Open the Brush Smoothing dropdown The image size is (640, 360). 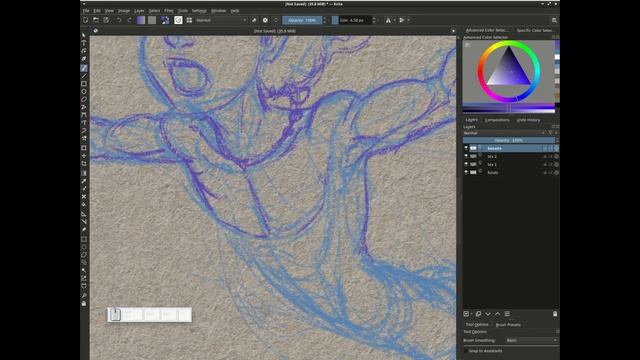pyautogui.click(x=532, y=340)
